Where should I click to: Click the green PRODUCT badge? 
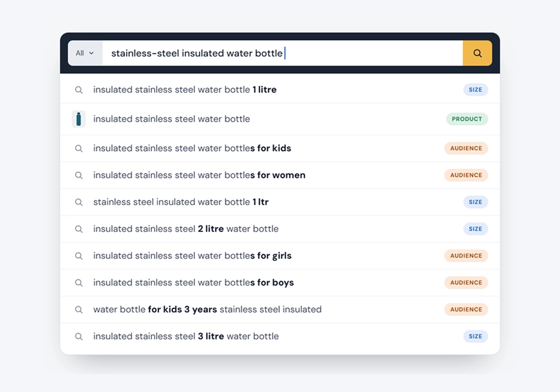tap(467, 119)
